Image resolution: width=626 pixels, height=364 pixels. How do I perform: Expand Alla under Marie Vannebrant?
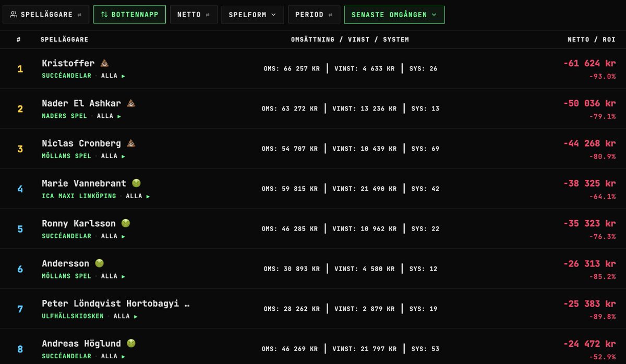tap(138, 197)
